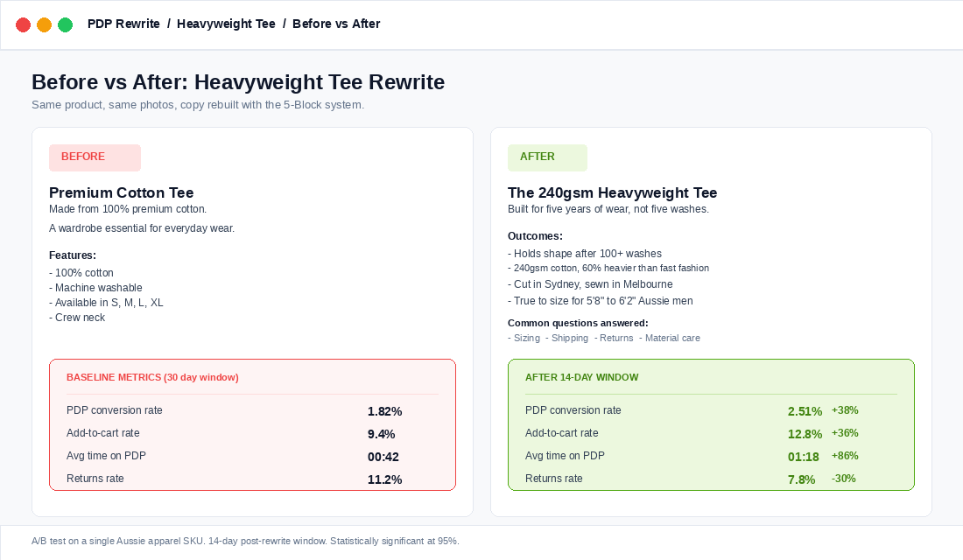Click the after returns rate 7.8%
This screenshot has height=560, width=963.
[x=801, y=479]
